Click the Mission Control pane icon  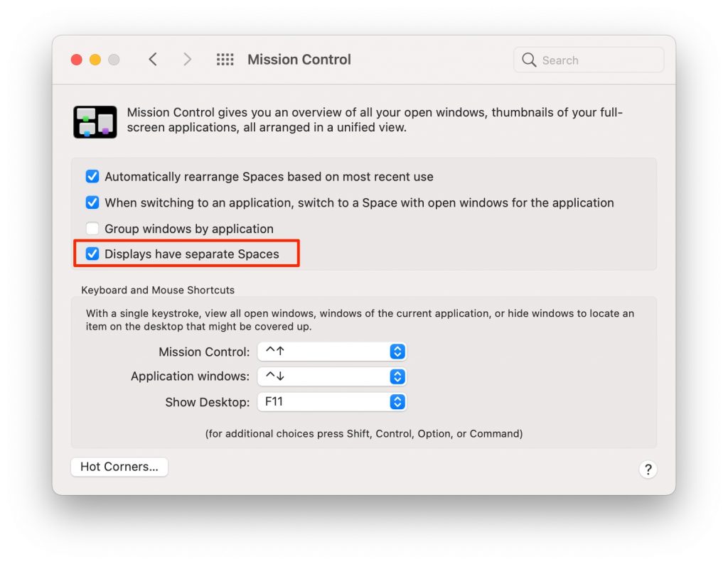point(95,122)
